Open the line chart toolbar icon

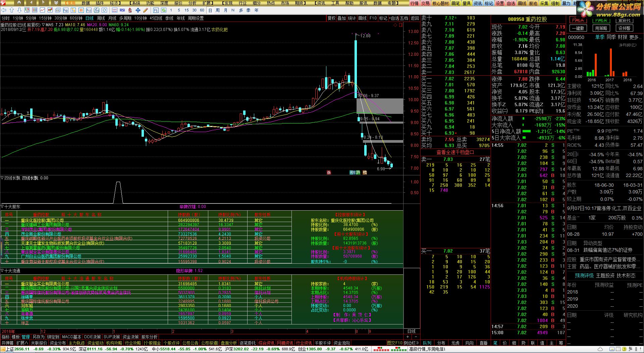point(42,10)
